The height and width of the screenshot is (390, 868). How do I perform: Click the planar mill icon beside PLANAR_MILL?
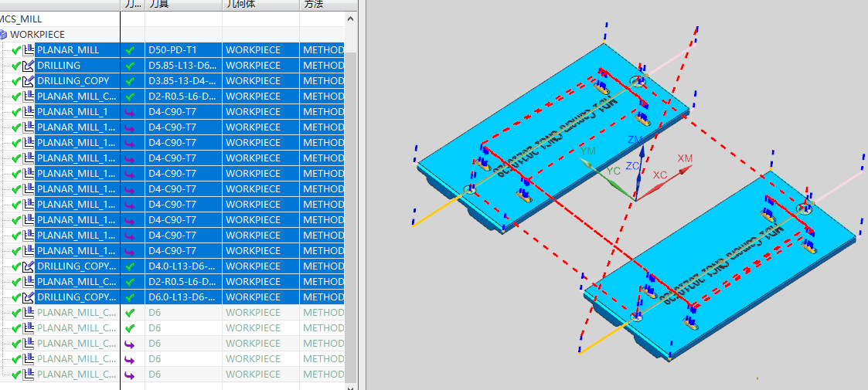click(28, 49)
